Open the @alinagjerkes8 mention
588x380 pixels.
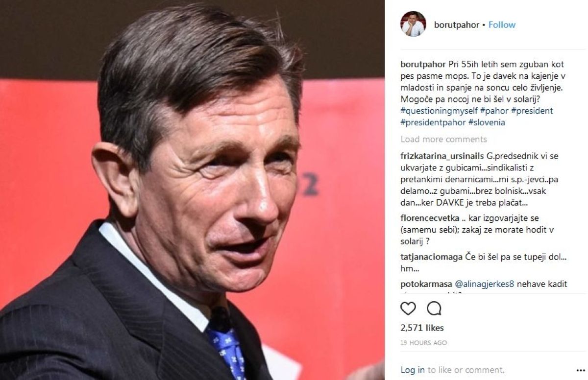click(485, 284)
